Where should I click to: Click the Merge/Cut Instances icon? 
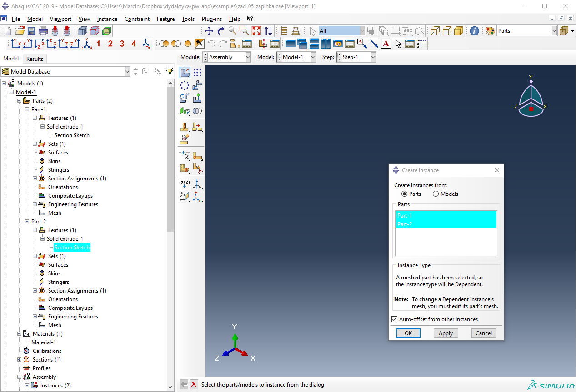pos(197,111)
